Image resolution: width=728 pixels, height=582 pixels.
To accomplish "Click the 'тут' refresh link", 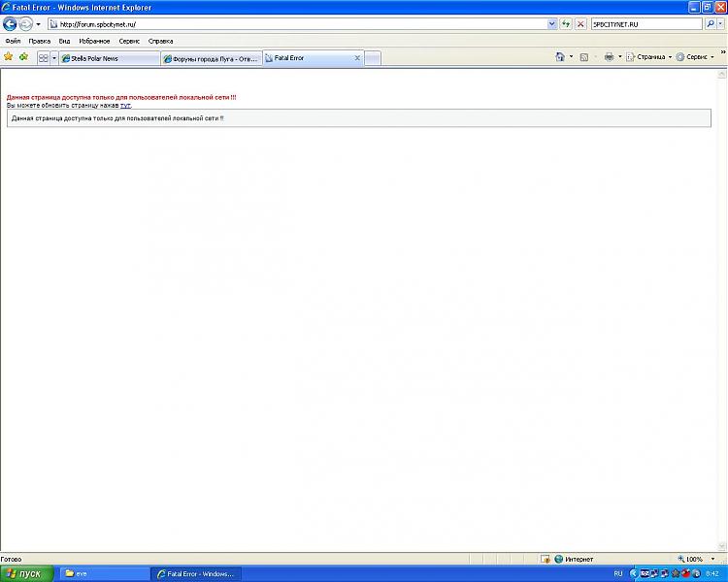I will coord(125,105).
